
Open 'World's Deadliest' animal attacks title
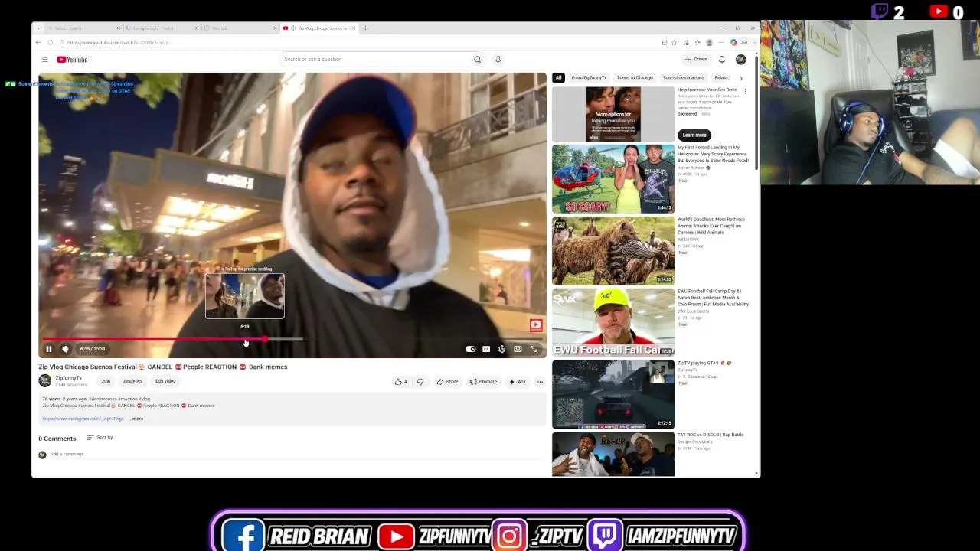[x=711, y=226]
